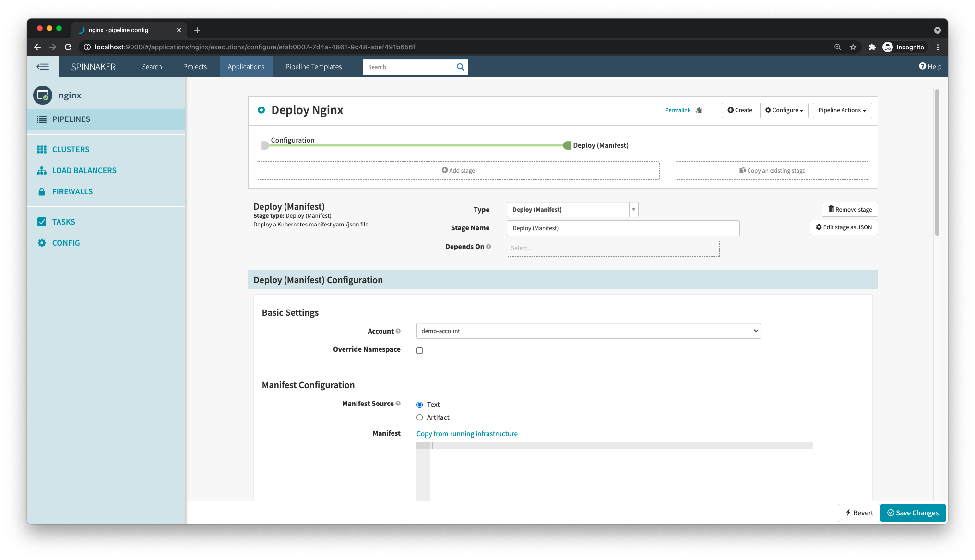The height and width of the screenshot is (560, 975).
Task: Click Copy an existing stage box
Action: coord(773,171)
